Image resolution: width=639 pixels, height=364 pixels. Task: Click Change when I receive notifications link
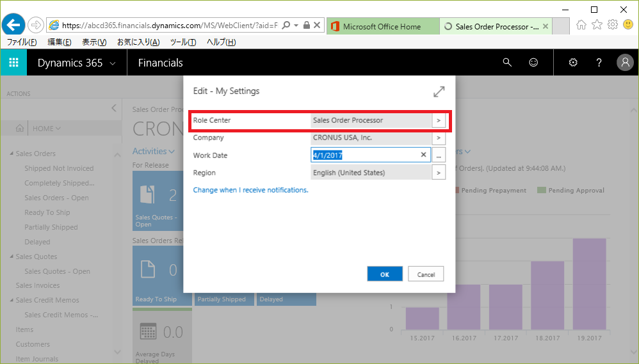click(x=250, y=190)
